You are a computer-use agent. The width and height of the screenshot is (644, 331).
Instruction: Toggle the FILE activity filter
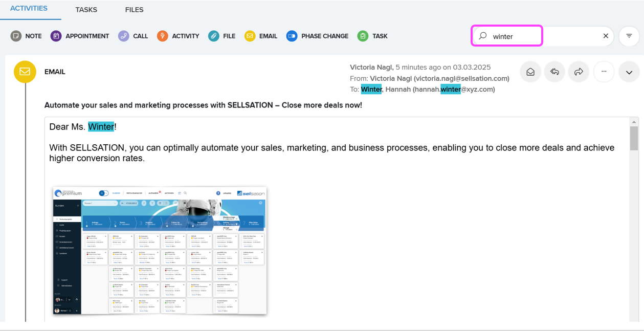pos(222,36)
